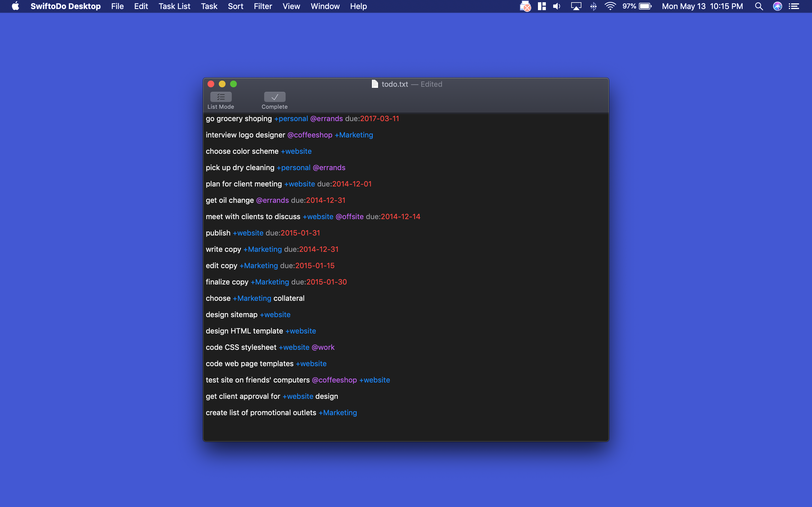The height and width of the screenshot is (507, 812).
Task: Click the @errands context on get oil change
Action: [x=272, y=200]
